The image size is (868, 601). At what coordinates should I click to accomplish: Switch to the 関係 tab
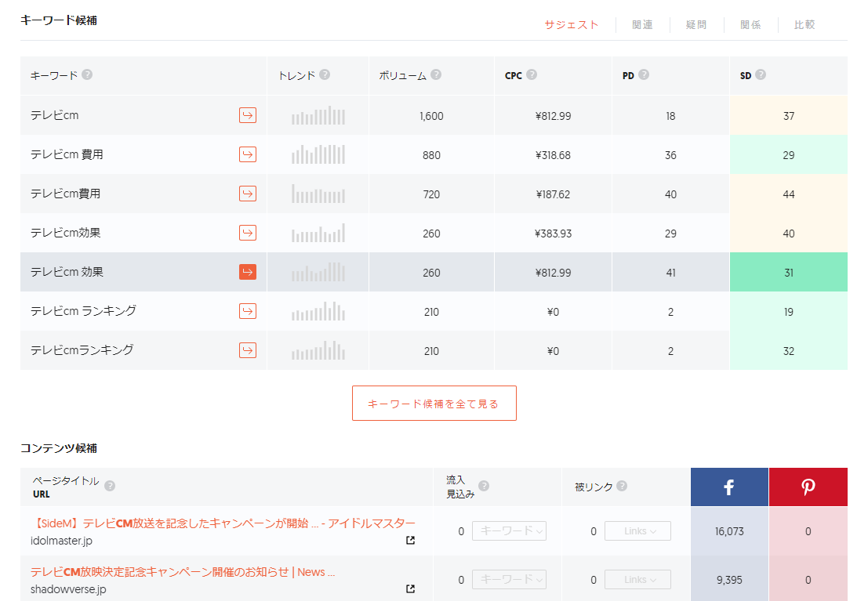coord(750,25)
